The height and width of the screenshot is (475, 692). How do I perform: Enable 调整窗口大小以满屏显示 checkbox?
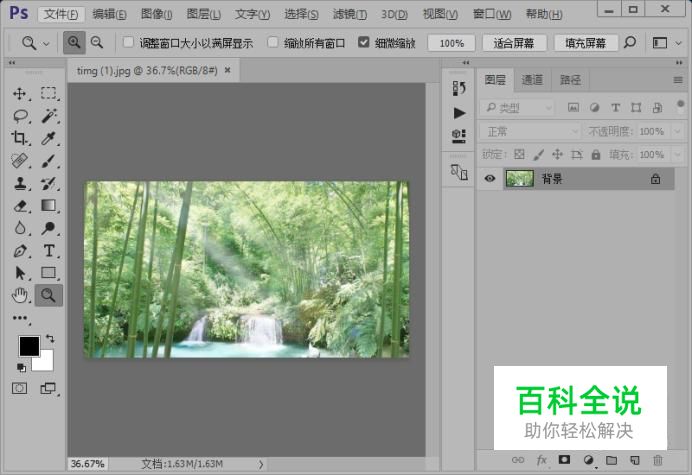(x=128, y=43)
